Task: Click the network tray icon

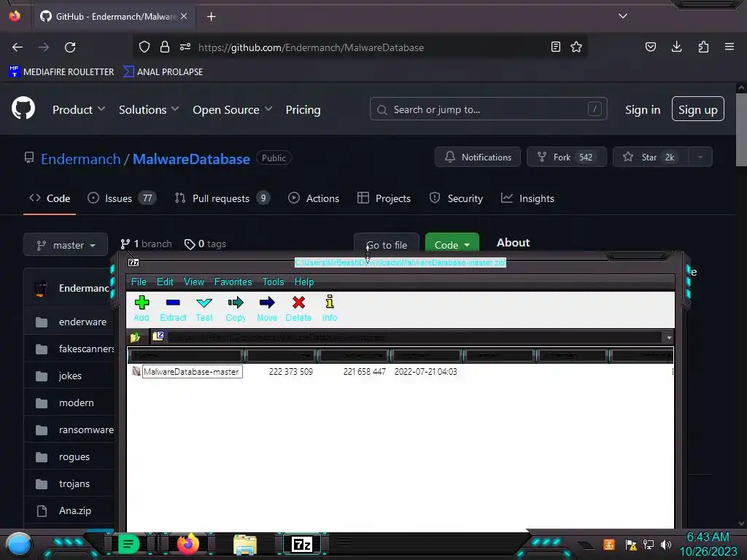Action: (649, 544)
